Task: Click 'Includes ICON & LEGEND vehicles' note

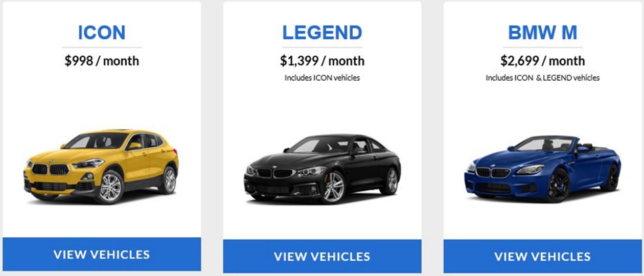Action: pyautogui.click(x=542, y=78)
